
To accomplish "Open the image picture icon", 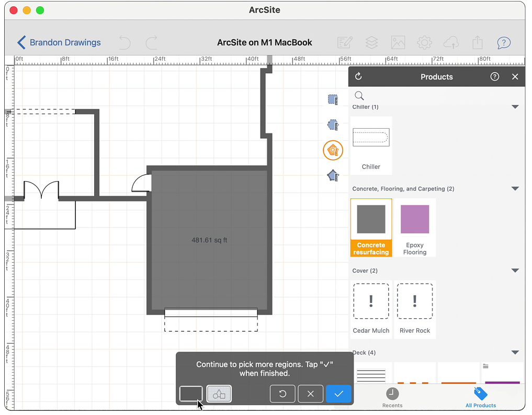I will pos(398,43).
